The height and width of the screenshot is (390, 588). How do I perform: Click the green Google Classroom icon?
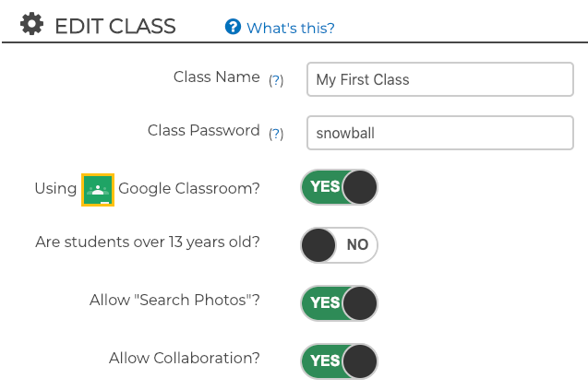(98, 189)
